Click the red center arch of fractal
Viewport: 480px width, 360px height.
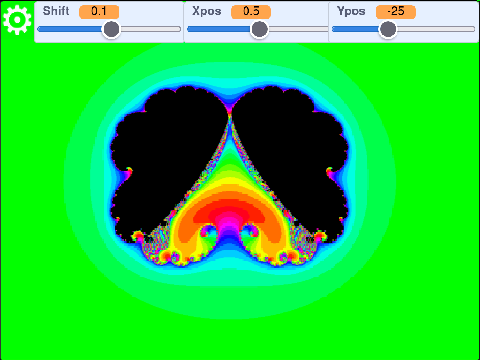tap(229, 212)
